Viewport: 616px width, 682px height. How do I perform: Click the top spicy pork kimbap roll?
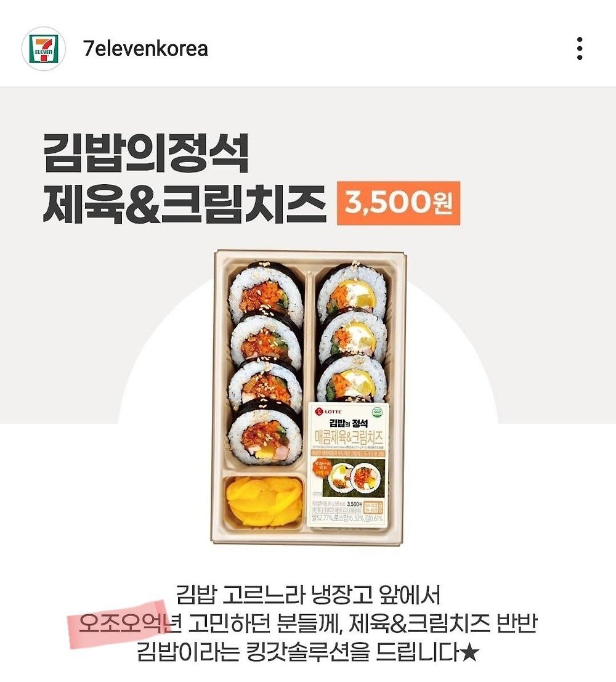click(x=266, y=289)
